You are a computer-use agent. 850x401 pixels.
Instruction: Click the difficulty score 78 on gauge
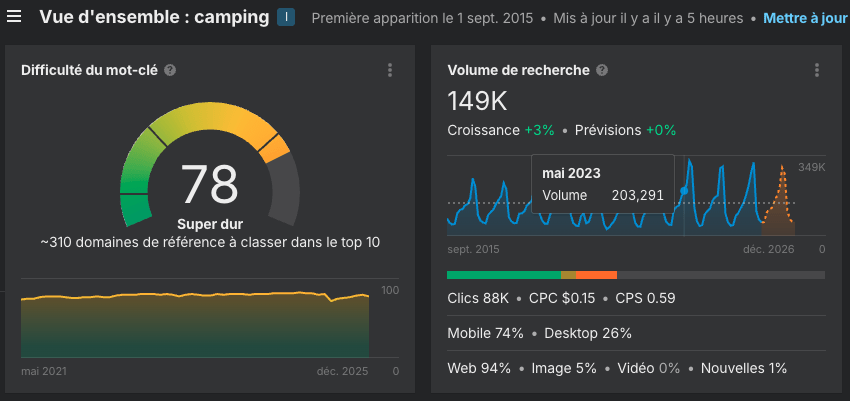click(209, 183)
